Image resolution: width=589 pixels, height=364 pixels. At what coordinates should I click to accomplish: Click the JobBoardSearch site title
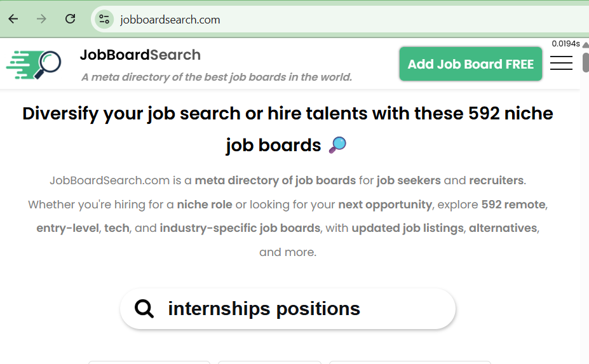[x=140, y=55]
